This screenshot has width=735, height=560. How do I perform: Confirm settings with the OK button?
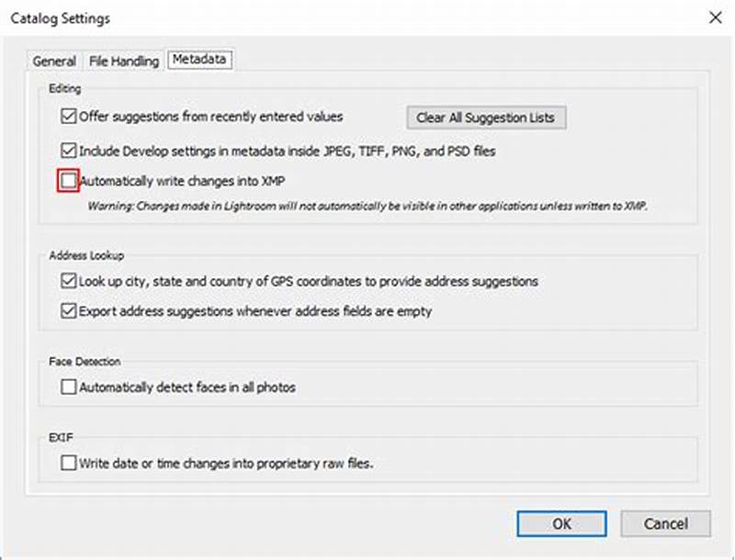(561, 523)
